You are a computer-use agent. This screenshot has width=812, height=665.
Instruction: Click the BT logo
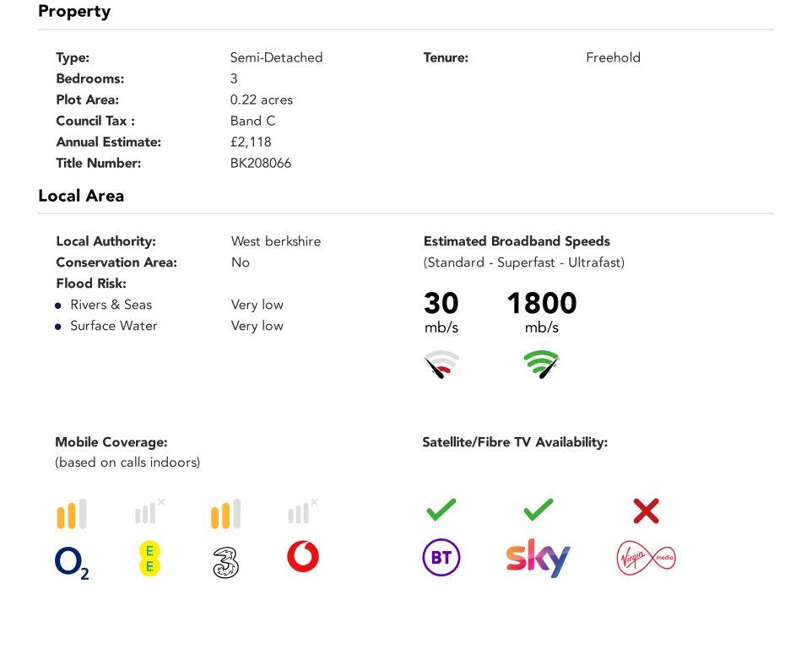click(441, 558)
